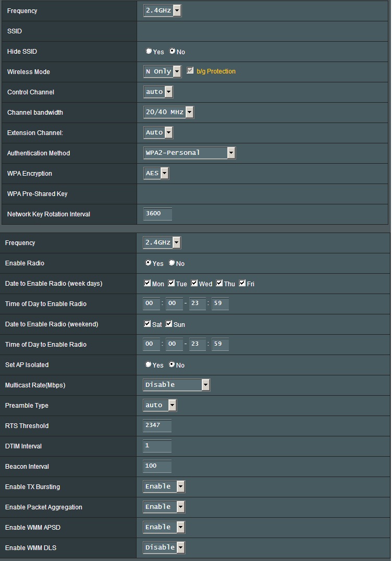The width and height of the screenshot is (392, 561).
Task: Uncheck the Sun weekend checkbox
Action: pos(169,324)
